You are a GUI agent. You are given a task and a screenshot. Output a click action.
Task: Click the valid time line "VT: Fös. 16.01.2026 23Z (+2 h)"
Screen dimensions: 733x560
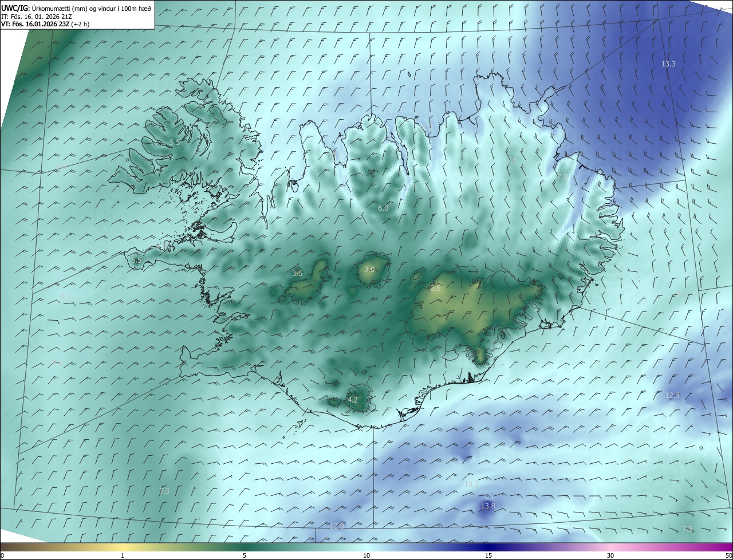pyautogui.click(x=45, y=24)
